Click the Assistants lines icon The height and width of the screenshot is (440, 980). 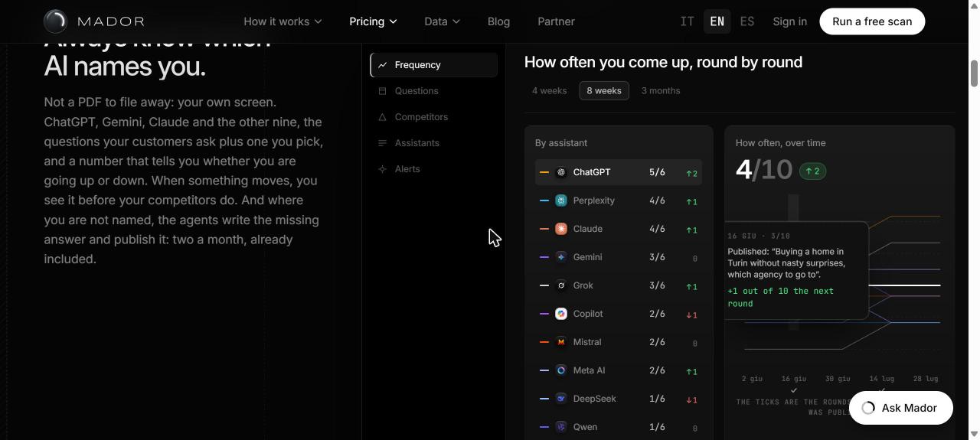click(x=382, y=143)
